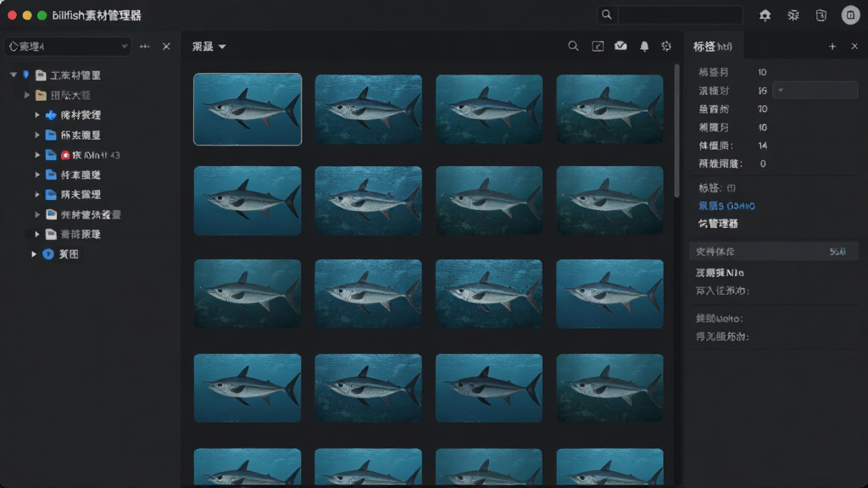The height and width of the screenshot is (488, 868).
Task: Click the grey section header bar in right panel
Action: (773, 252)
